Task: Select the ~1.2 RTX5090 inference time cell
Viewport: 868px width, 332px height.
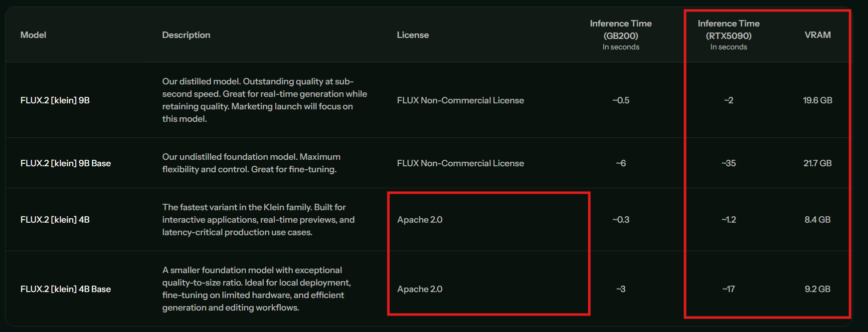Action: 728,220
